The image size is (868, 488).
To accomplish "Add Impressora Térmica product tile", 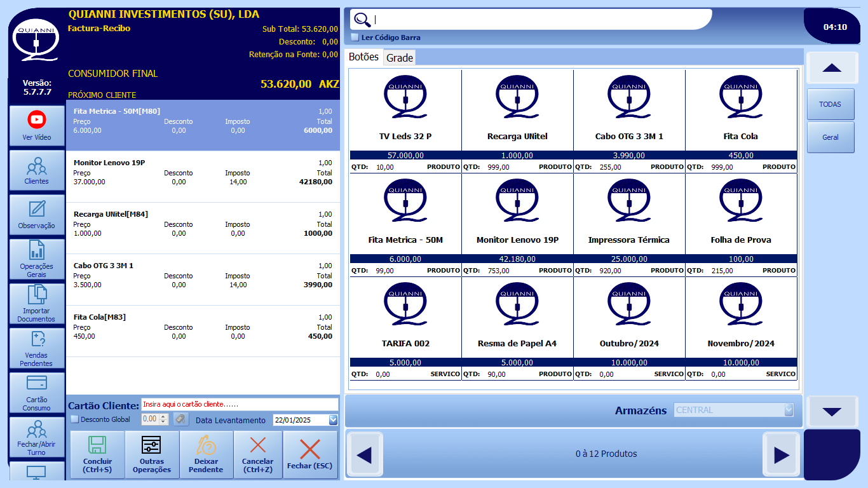I will (629, 224).
